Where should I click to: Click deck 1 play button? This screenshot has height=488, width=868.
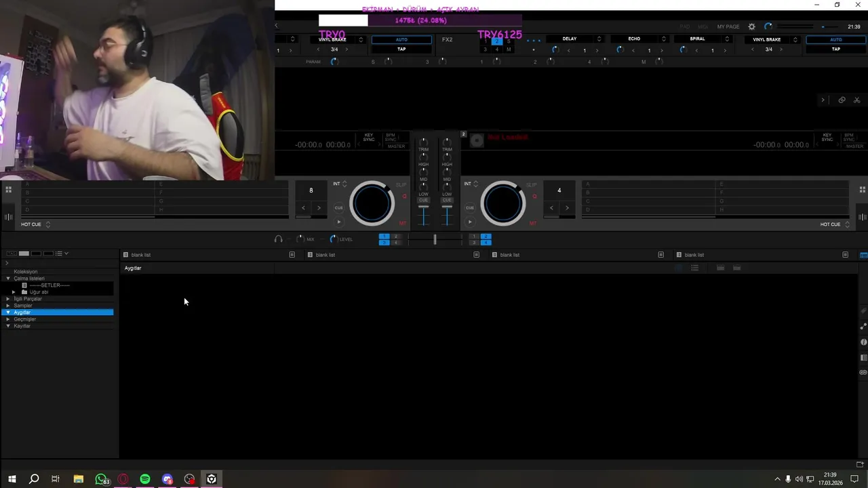click(x=339, y=222)
